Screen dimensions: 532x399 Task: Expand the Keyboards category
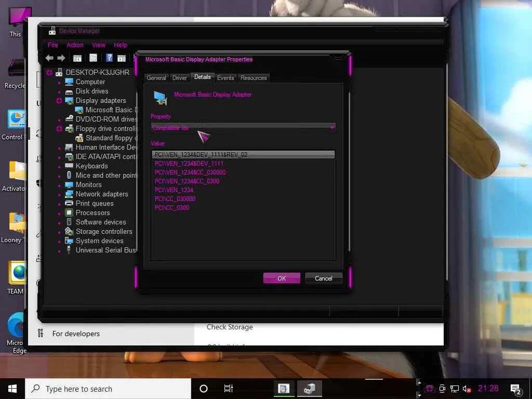point(59,166)
